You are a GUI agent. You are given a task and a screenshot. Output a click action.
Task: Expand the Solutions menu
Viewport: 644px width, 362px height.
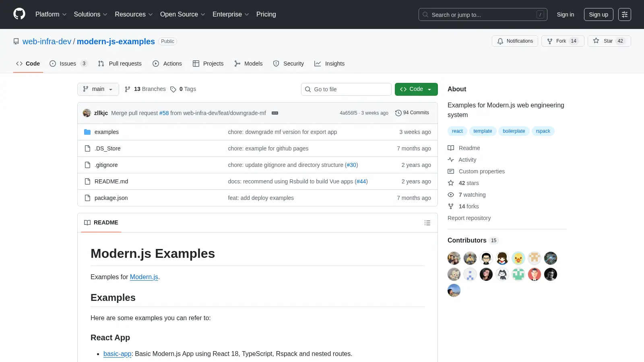coord(91,14)
